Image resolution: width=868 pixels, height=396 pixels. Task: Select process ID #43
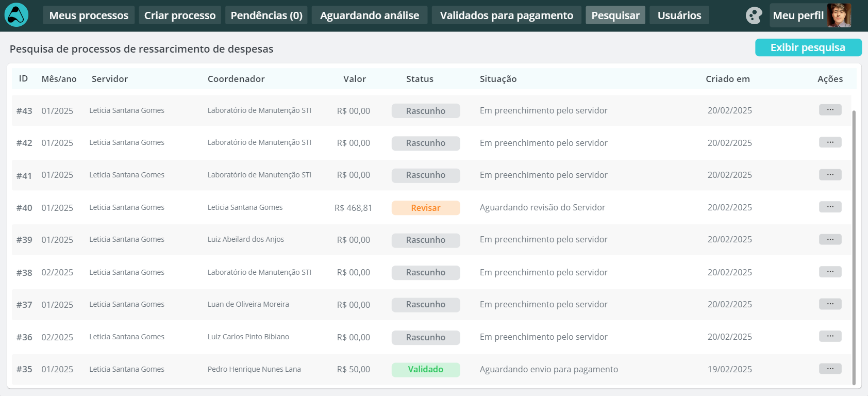24,111
